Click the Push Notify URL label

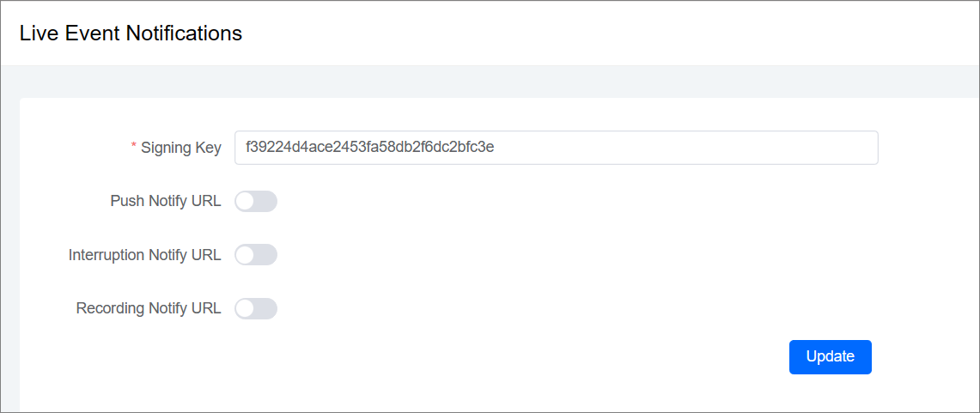166,202
